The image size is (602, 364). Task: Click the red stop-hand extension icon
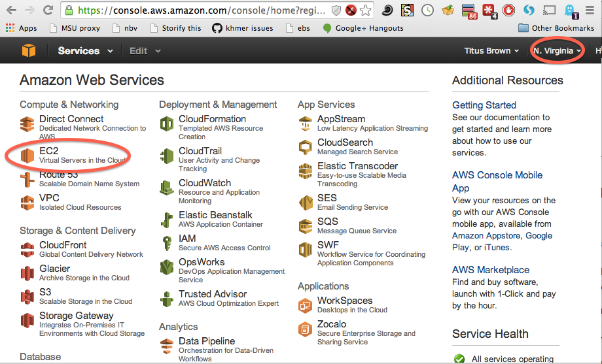[x=508, y=10]
